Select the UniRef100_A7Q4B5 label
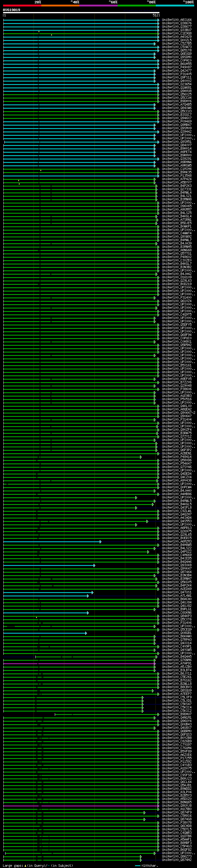197x868 pixels. pos(177,104)
